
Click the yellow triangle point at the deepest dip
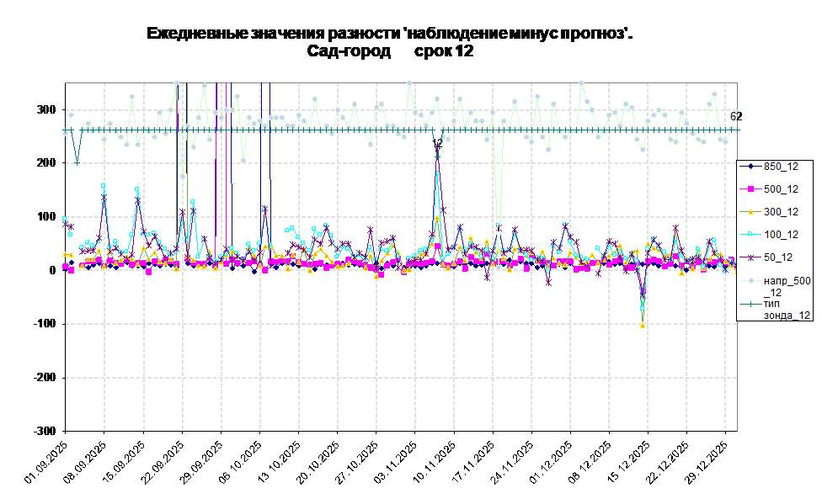pyautogui.click(x=643, y=325)
